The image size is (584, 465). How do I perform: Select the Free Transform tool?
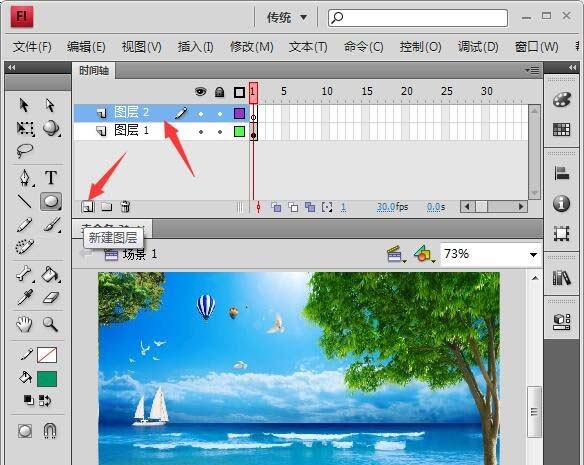(25, 128)
